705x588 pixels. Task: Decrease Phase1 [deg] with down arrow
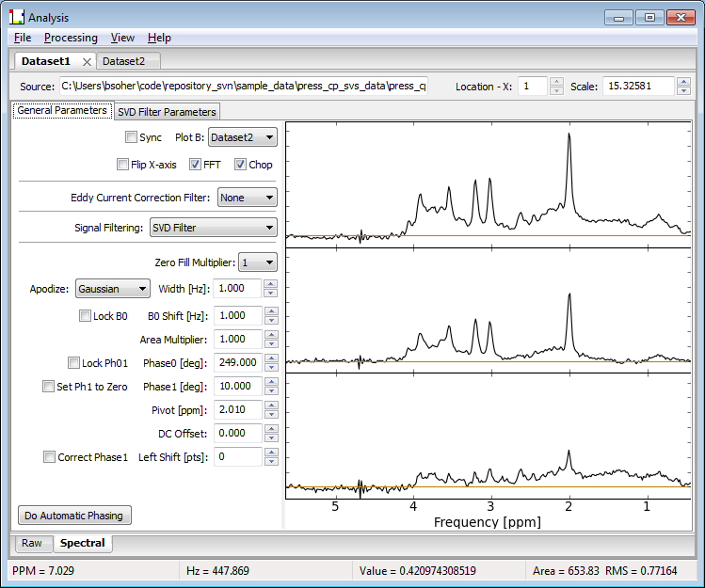271,390
